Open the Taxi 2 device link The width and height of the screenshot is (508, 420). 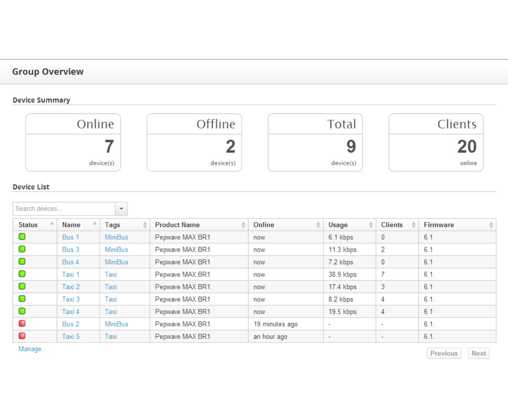71,287
